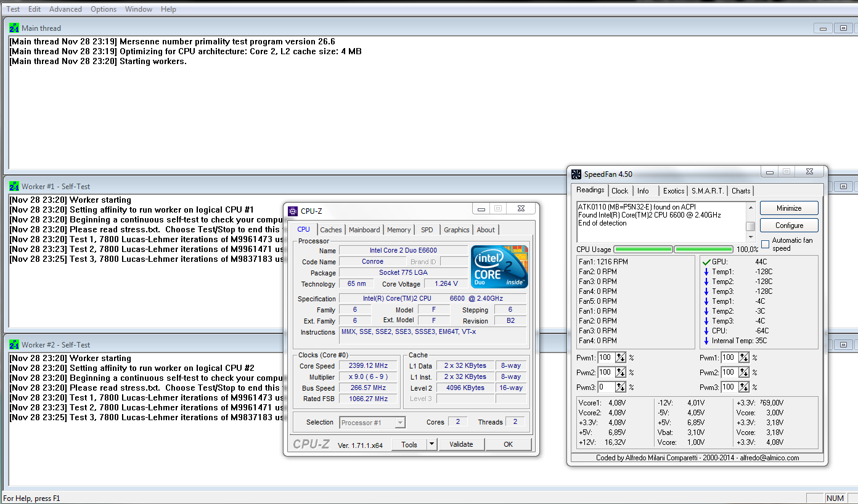Open the About tab in CPU-Z
Screen dimensions: 858x504
click(486, 230)
